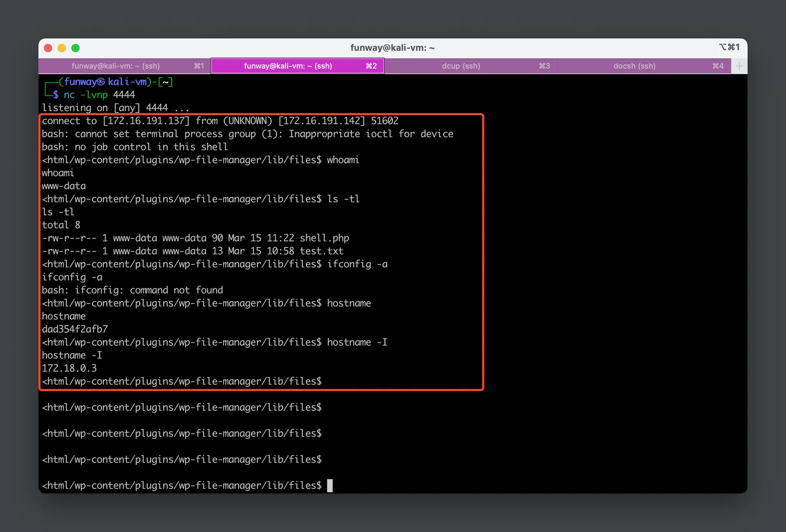Switch to the docsh (ssh) tab
The width and height of the screenshot is (786, 532).
coord(634,66)
